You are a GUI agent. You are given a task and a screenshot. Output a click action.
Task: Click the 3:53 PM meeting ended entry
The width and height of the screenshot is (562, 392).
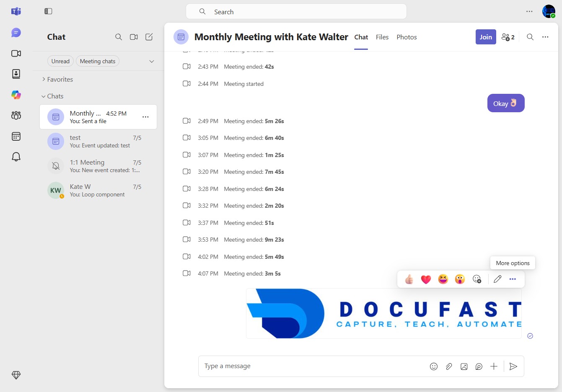(233, 240)
